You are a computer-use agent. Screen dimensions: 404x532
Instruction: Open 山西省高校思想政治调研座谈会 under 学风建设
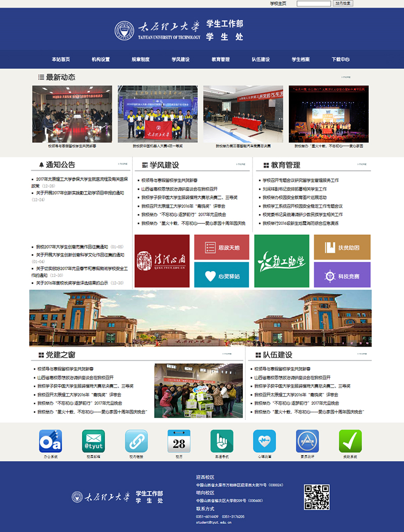(179, 189)
